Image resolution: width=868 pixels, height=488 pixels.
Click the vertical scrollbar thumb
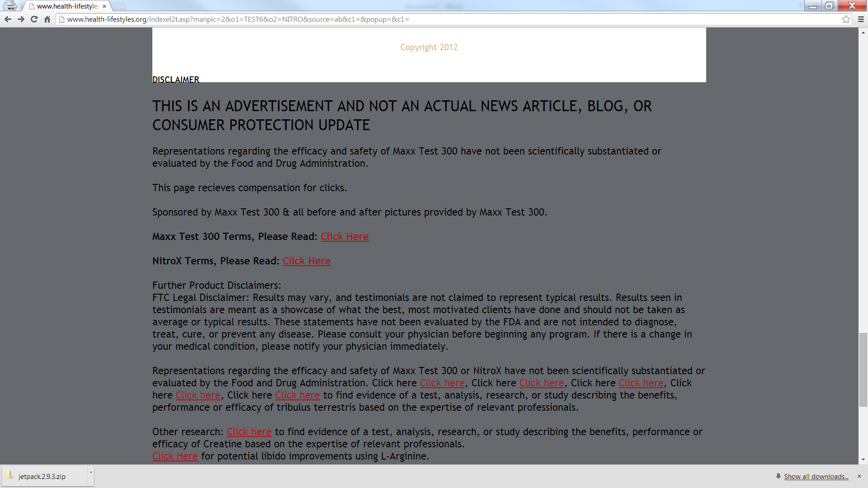point(863,370)
